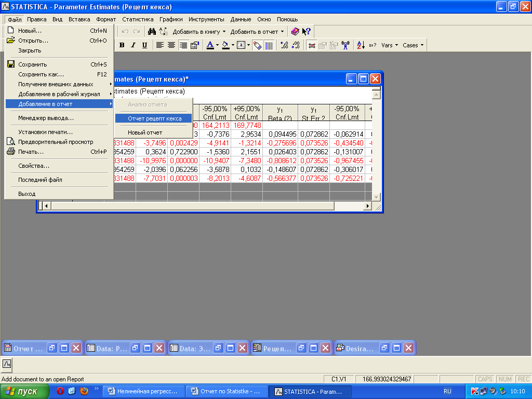
Task: Open the 'Инструменты' menu
Action: [206, 19]
